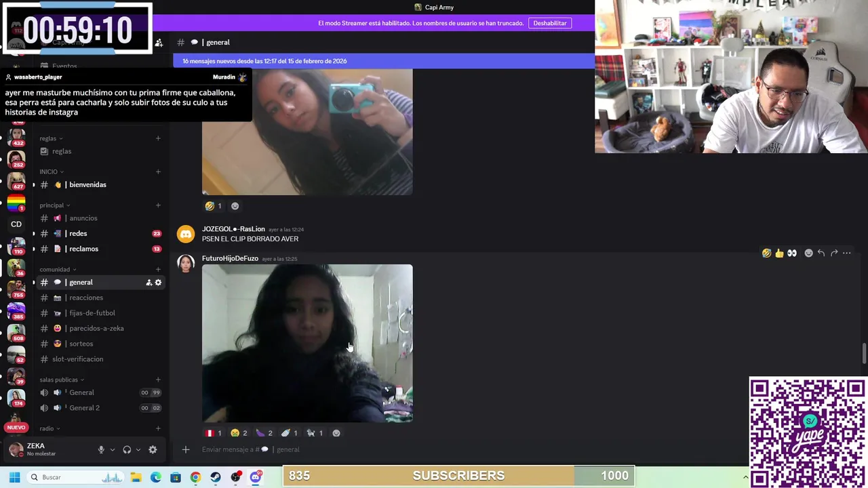The height and width of the screenshot is (488, 868).
Task: Open general channel settings gear
Action: coord(158,282)
